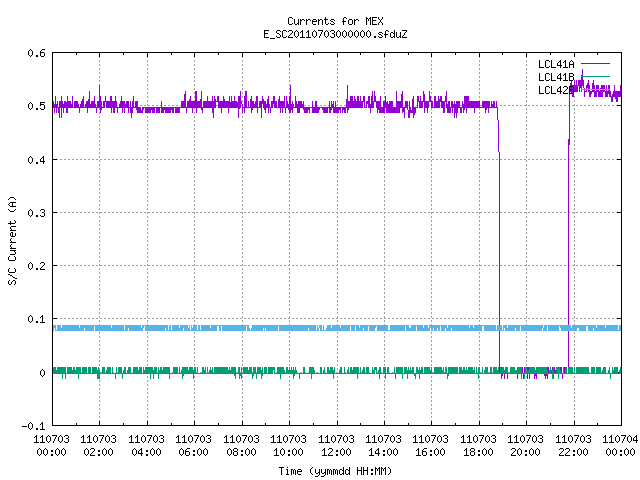Click the x-axis tick 110703 22:00
This screenshot has width=640, height=480.
[573, 446]
